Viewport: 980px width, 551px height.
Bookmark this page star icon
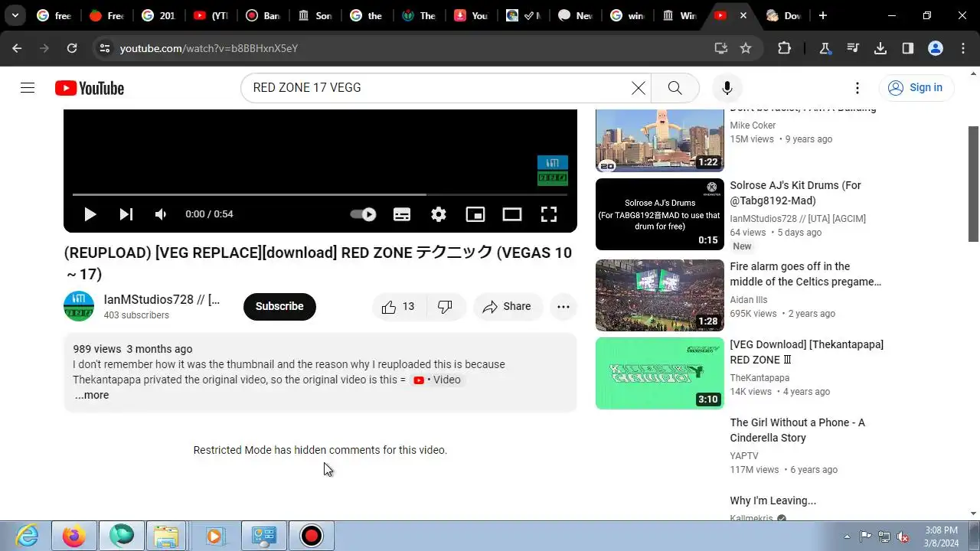pyautogui.click(x=746, y=48)
